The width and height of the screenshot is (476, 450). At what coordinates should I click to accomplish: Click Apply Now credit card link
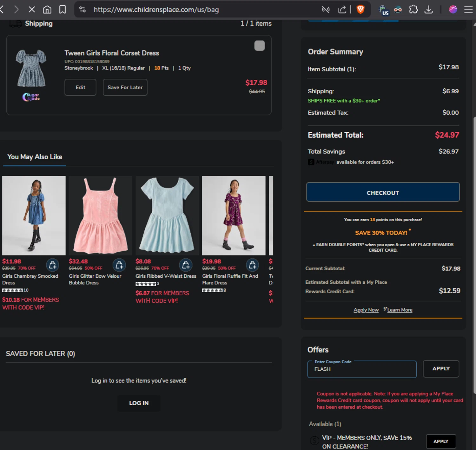pyautogui.click(x=366, y=310)
